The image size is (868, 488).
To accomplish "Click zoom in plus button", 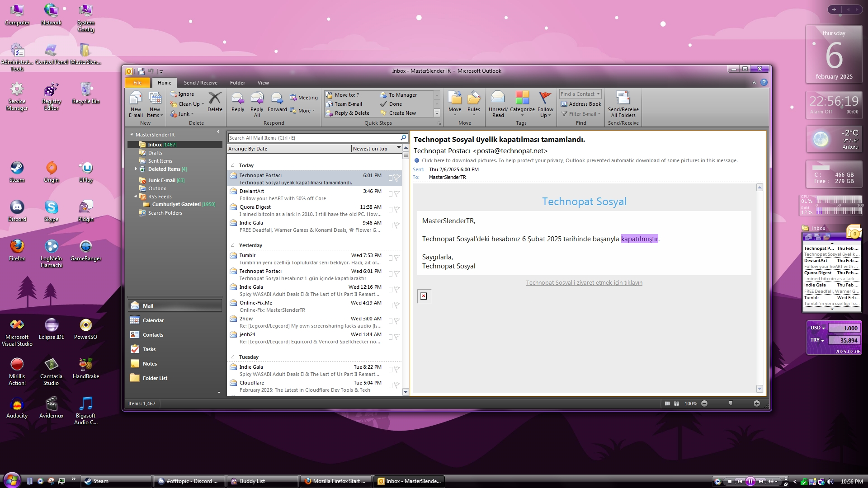I will (x=757, y=404).
